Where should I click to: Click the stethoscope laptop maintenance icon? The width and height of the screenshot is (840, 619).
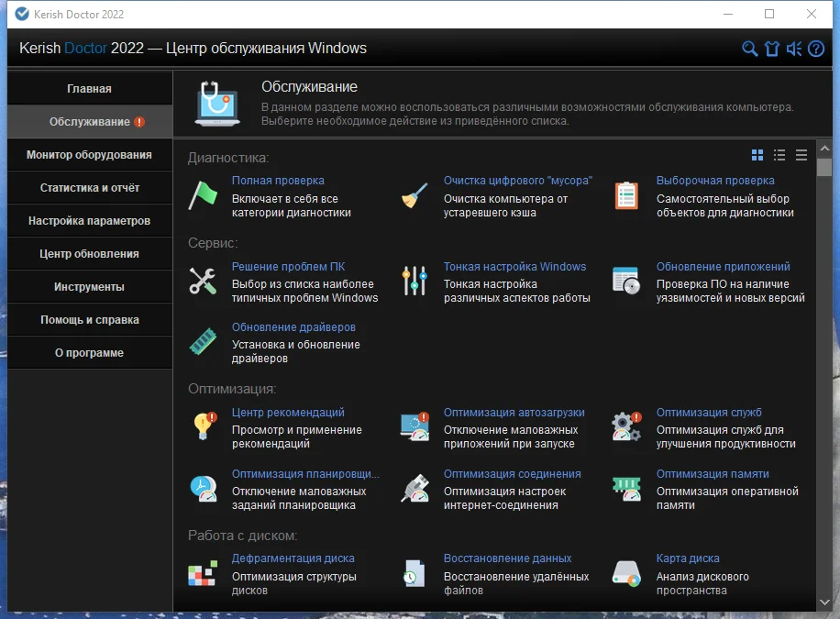(217, 104)
